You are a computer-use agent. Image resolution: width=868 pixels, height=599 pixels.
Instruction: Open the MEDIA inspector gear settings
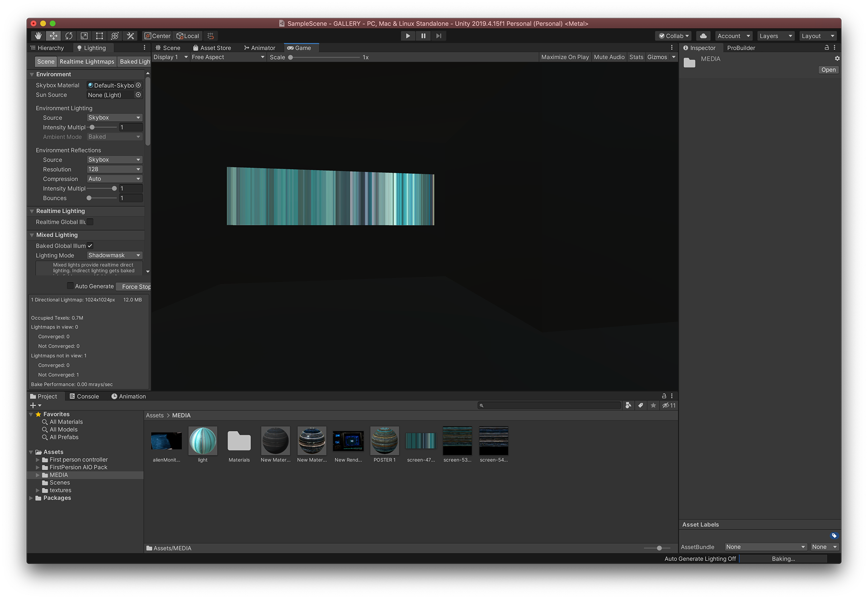click(837, 58)
